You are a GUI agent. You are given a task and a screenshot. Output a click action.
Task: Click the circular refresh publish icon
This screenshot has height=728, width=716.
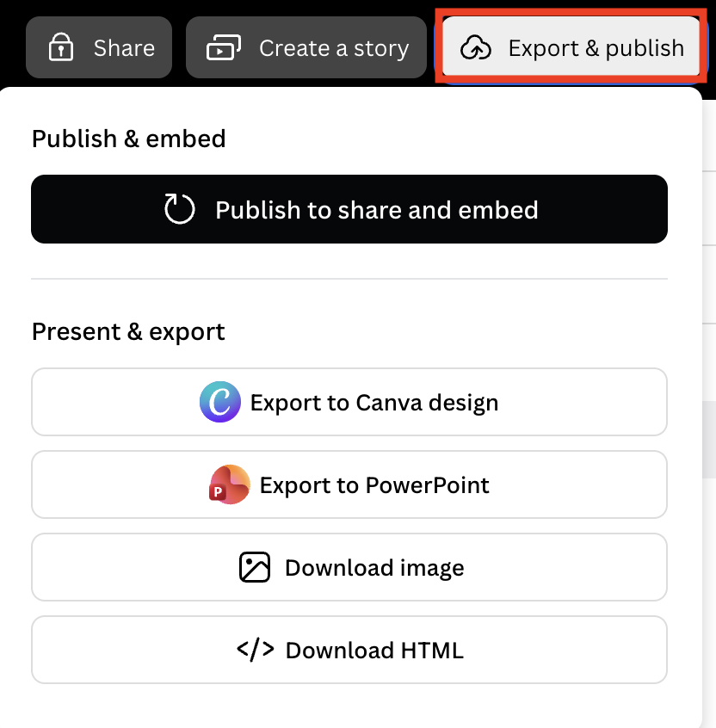pos(179,209)
